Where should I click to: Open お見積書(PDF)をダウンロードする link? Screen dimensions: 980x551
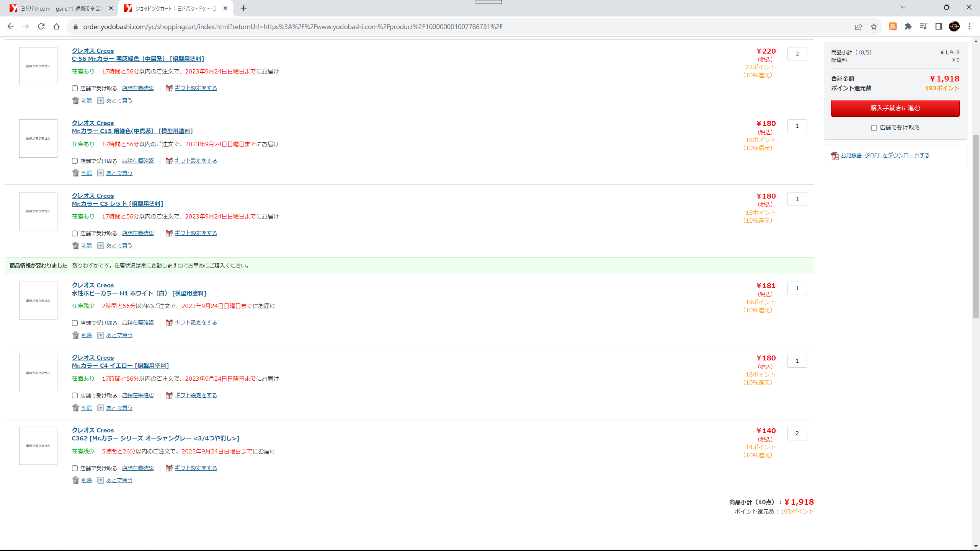885,155
